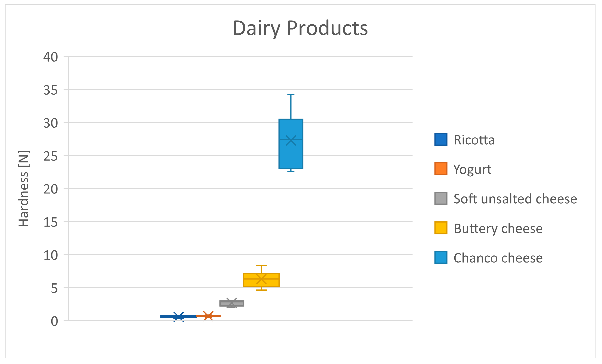The height and width of the screenshot is (364, 602).
Task: Select the Buttery cheese legend label
Action: click(498, 229)
